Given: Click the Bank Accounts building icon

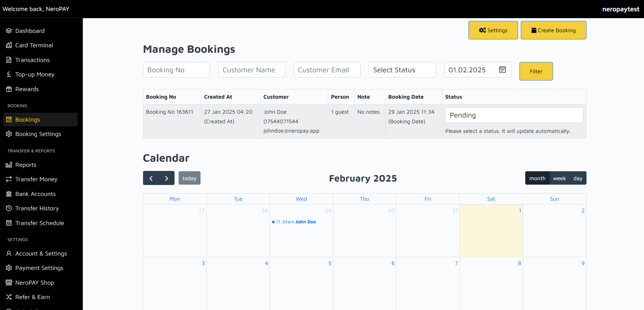Looking at the screenshot, I should tap(9, 194).
